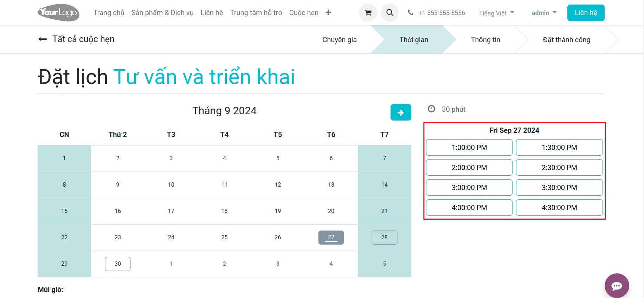This screenshot has width=644, height=298.
Task: Click phone number +1 555-555-5556
Action: (x=442, y=13)
